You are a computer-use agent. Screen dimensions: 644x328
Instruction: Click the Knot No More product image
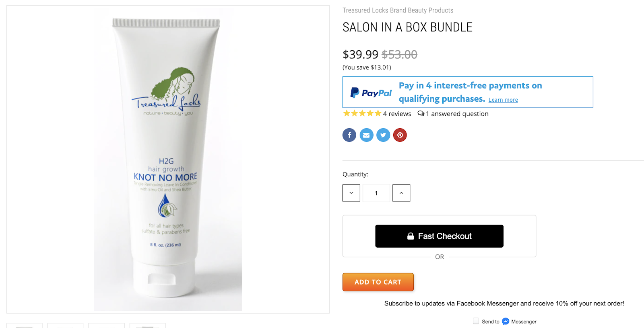click(x=168, y=159)
